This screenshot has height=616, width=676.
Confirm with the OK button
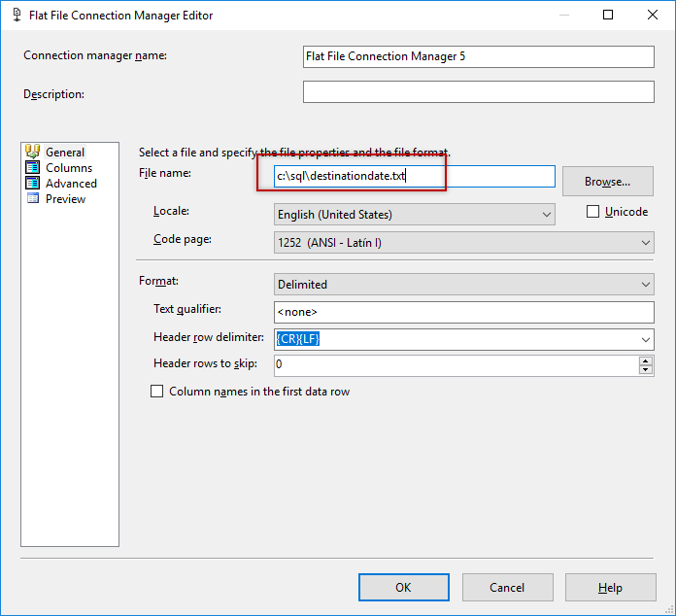tap(403, 587)
